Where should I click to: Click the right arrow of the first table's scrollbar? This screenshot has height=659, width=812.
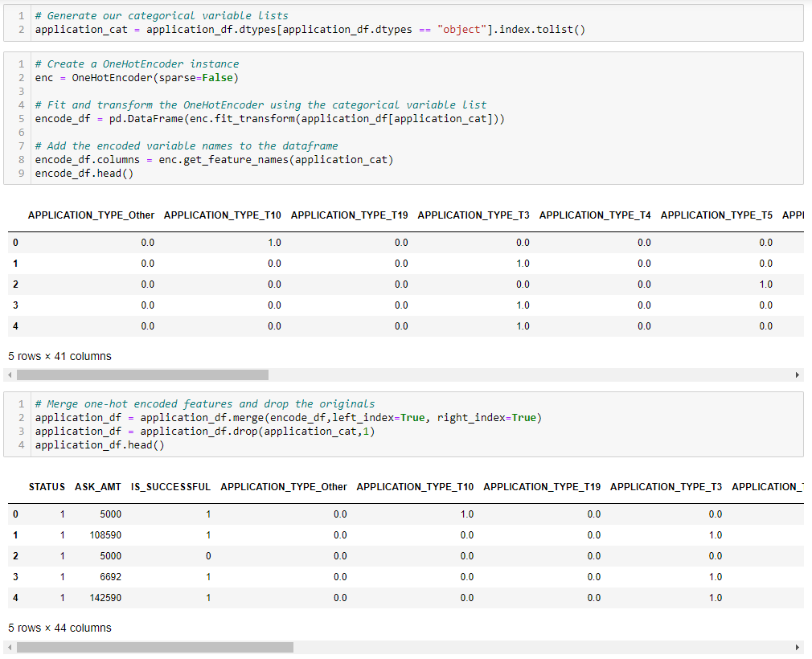tap(798, 375)
